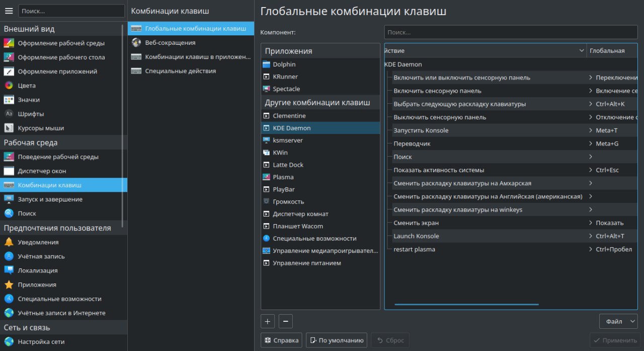The image size is (644, 351).
Task: Select the Цвета color wheel icon
Action: 9,85
